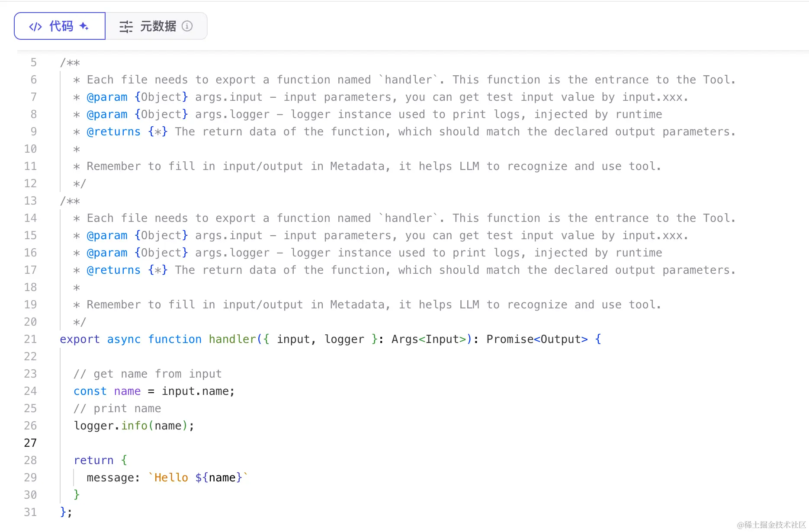Click the '// get name from input' comment
The width and height of the screenshot is (809, 532).
tap(148, 374)
